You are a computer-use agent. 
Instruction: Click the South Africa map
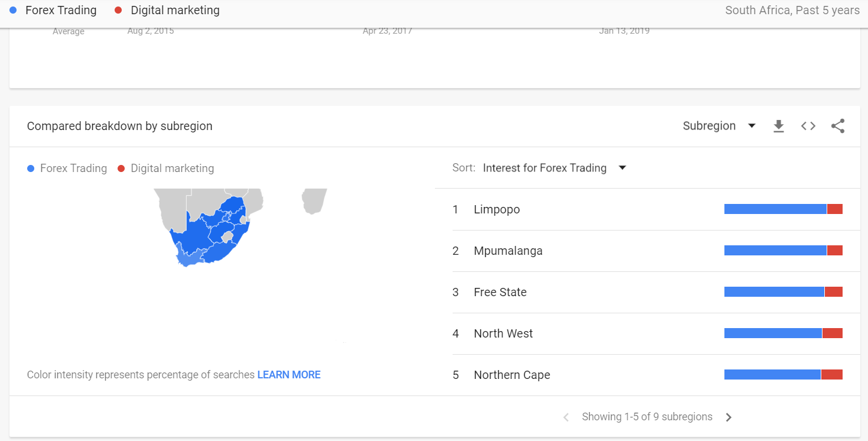[210, 234]
